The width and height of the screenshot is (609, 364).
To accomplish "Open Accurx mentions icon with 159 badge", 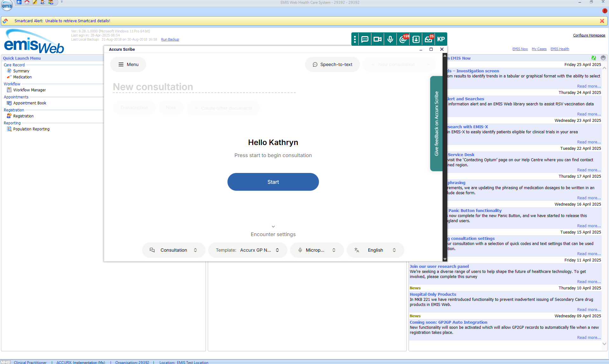I will tap(403, 39).
